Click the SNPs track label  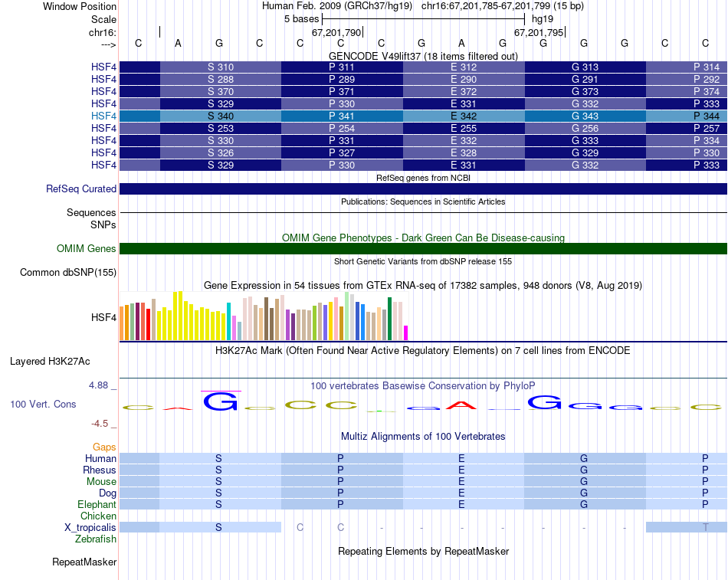[103, 224]
